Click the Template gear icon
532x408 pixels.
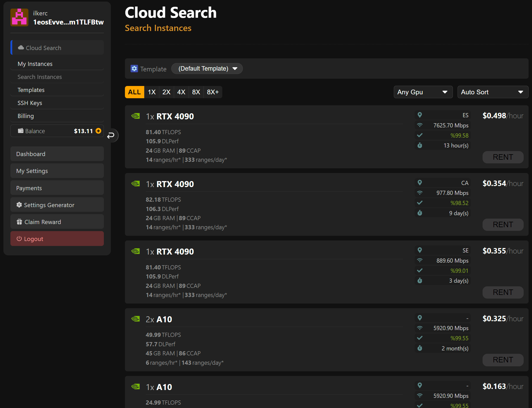134,69
